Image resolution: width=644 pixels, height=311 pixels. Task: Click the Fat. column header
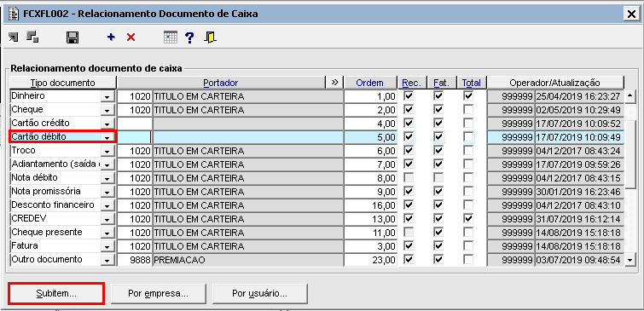click(442, 83)
